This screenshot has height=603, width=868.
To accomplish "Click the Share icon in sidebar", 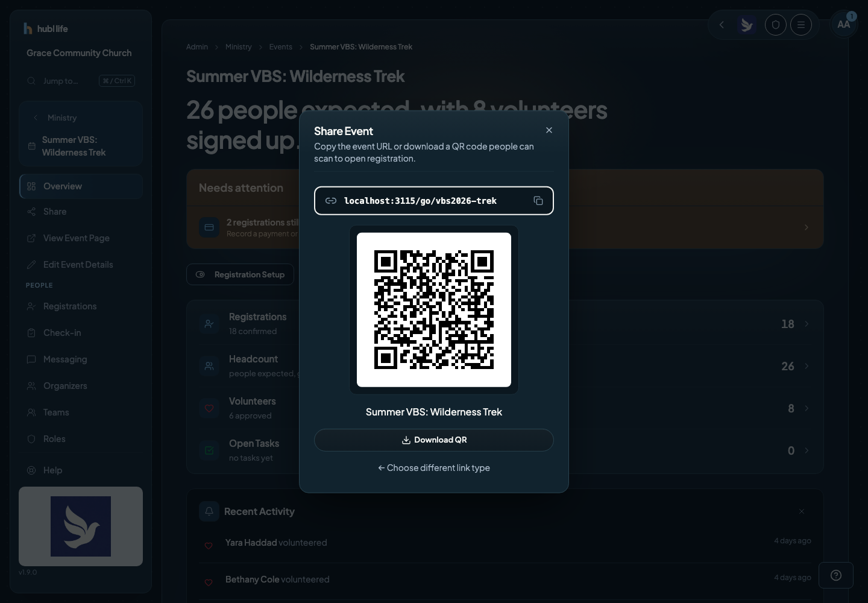I will point(31,212).
